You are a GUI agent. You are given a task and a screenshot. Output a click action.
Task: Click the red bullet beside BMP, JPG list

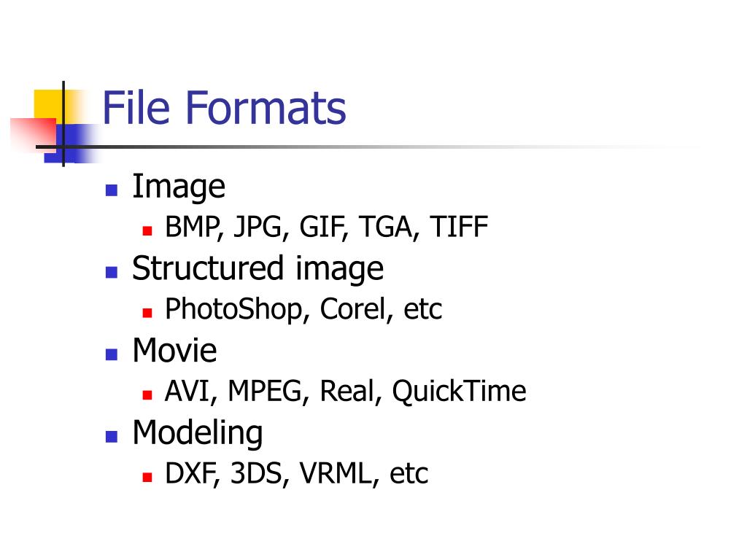pyautogui.click(x=147, y=231)
